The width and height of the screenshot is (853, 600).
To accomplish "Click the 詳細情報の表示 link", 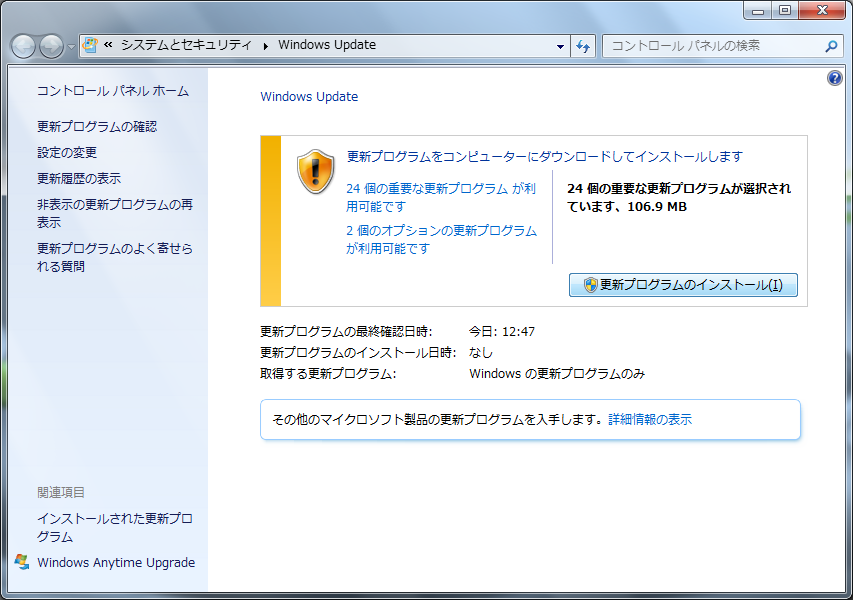I will tap(650, 419).
